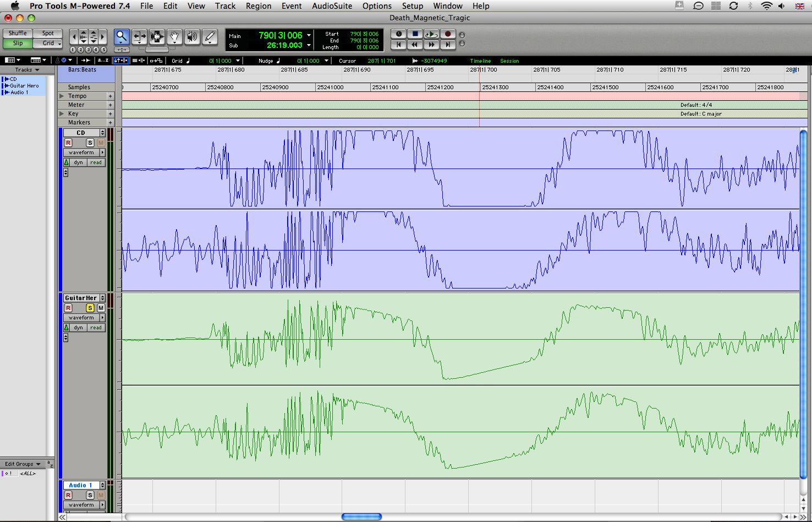Image resolution: width=812 pixels, height=522 pixels.
Task: Click Go to End transport button
Action: [x=448, y=45]
